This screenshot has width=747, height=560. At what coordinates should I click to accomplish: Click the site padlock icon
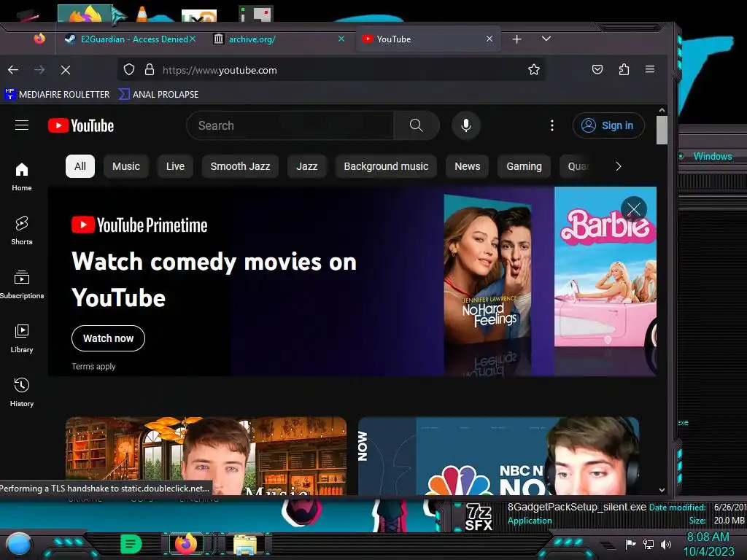click(x=149, y=70)
